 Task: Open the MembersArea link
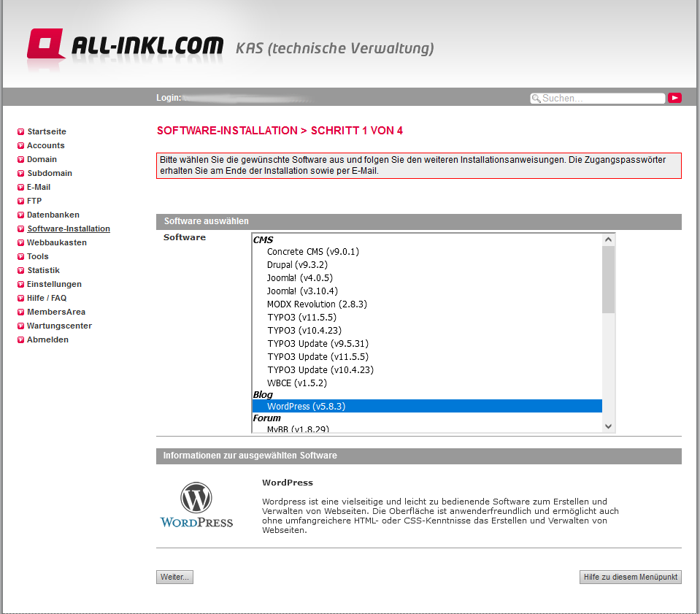point(56,311)
